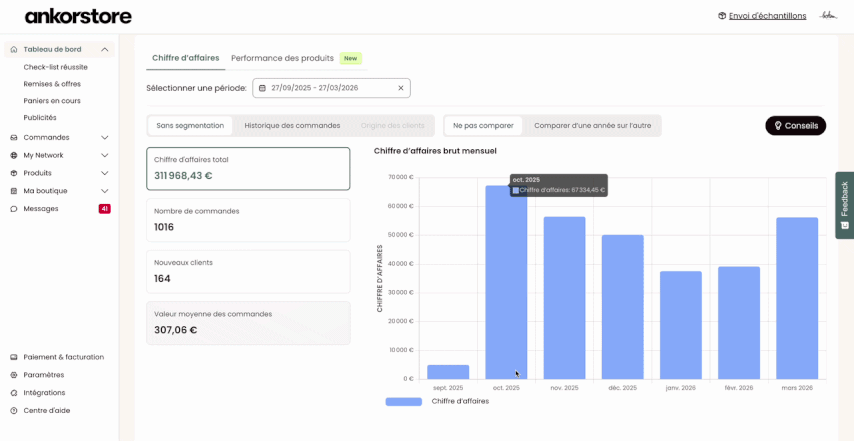Viewport: 854px width, 441px height.
Task: Enable Comparer d'une année sur l'autre
Action: (x=592, y=126)
